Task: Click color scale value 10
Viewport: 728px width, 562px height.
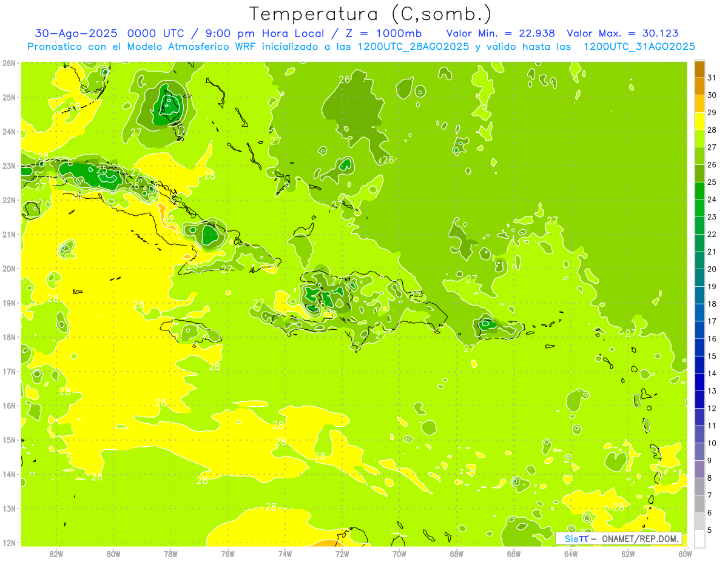Action: click(x=712, y=443)
